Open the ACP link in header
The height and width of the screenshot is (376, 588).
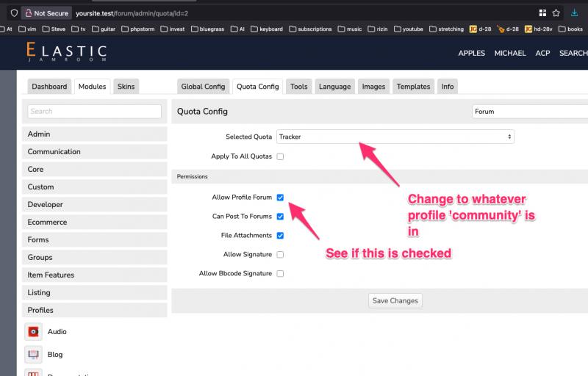tap(542, 53)
